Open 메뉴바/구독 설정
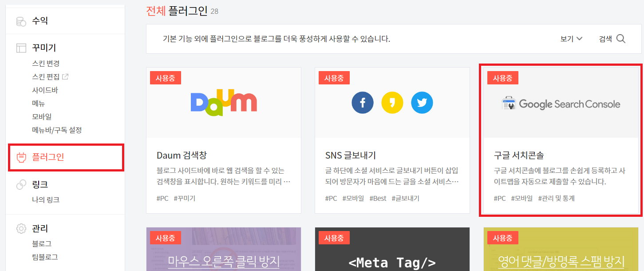 [57, 130]
